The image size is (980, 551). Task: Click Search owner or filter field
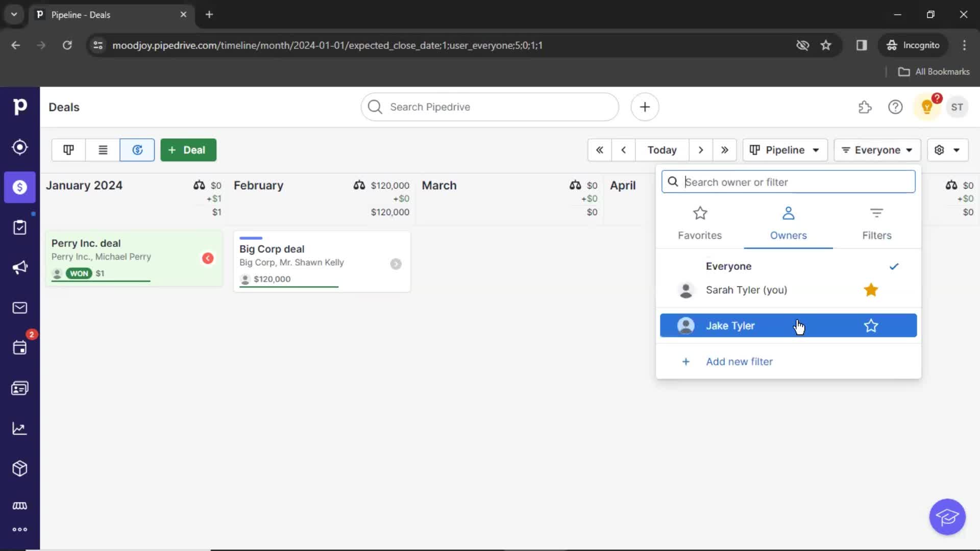tap(789, 182)
